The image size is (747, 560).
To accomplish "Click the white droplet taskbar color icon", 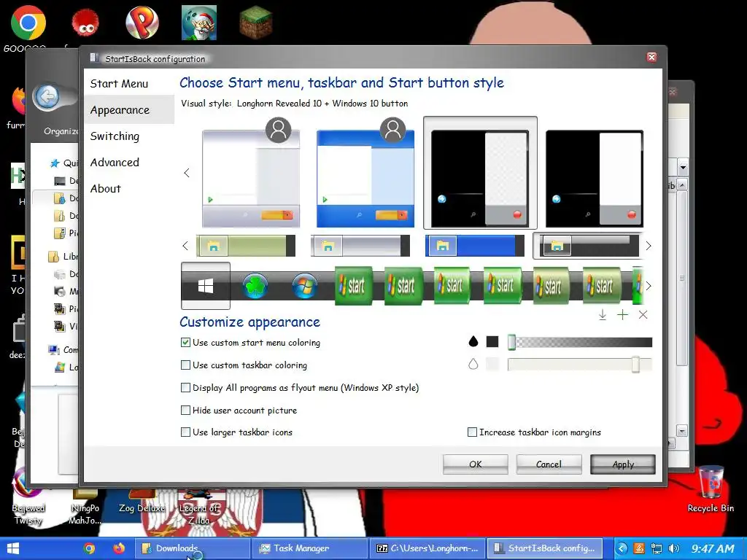I will (x=473, y=365).
